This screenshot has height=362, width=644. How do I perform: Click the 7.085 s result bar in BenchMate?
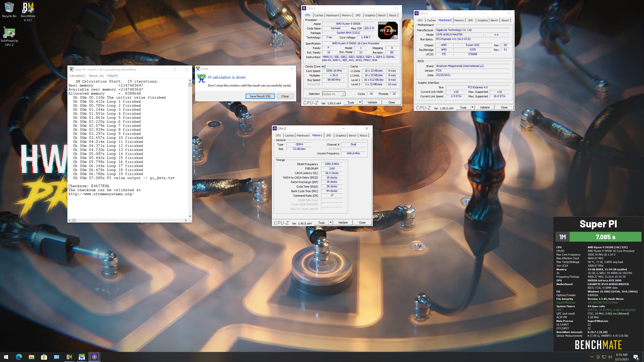click(x=605, y=237)
